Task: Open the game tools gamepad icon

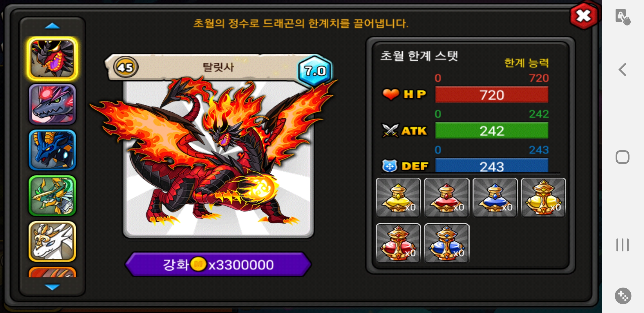Action: 623,296
